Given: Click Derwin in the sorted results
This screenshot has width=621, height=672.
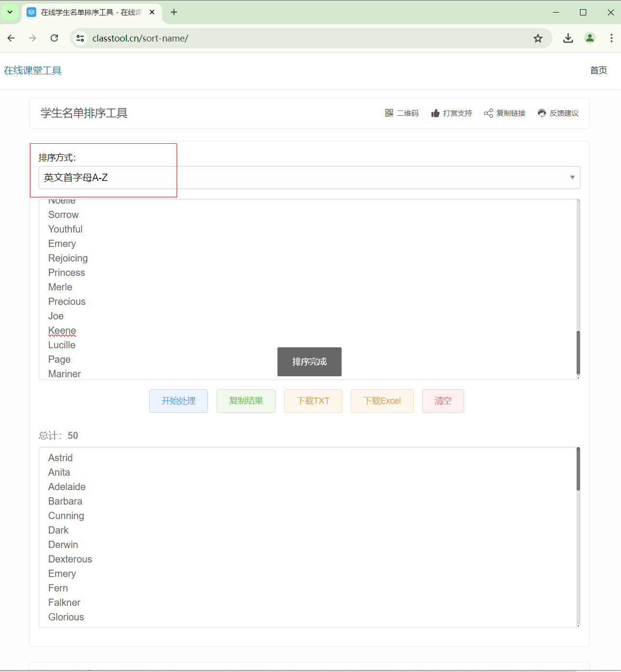Looking at the screenshot, I should (x=63, y=545).
